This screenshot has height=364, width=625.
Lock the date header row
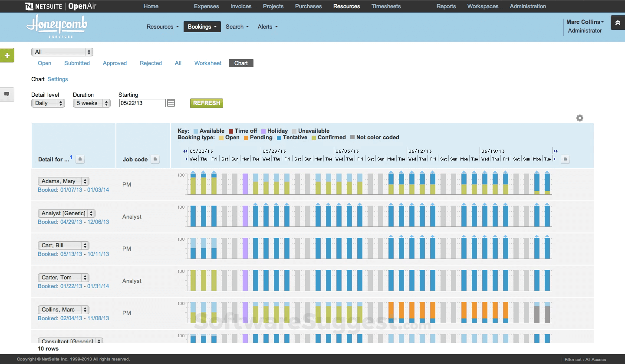[565, 159]
